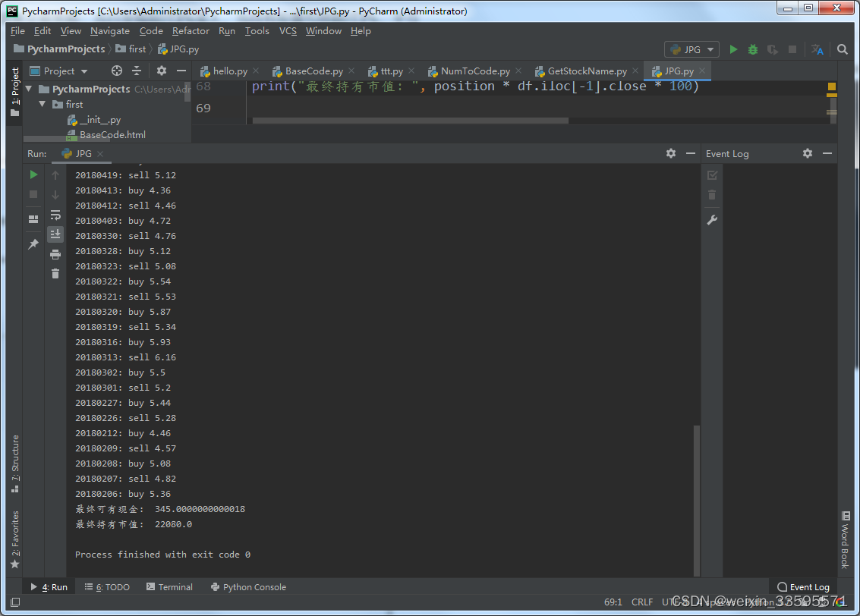Locate current file with the crosshair icon
Viewport: 860px width, 616px height.
[116, 71]
